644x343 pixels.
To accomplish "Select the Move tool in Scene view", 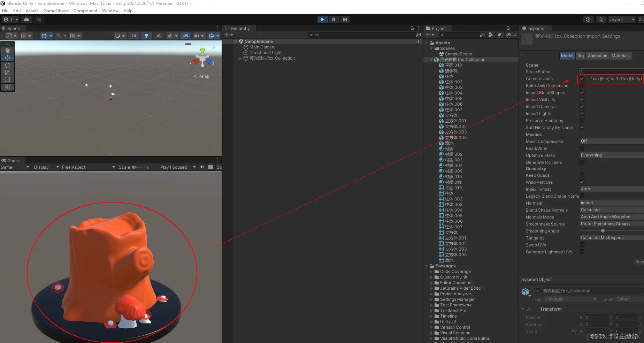I will (x=8, y=58).
